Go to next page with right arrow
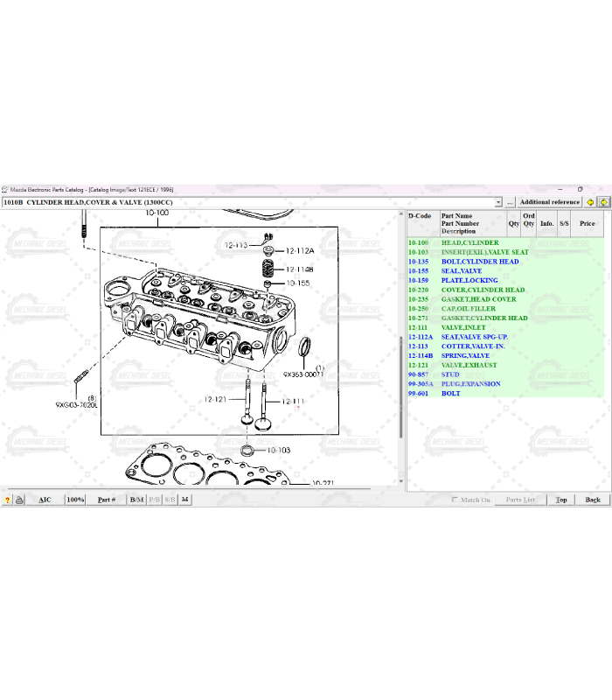 [603, 202]
